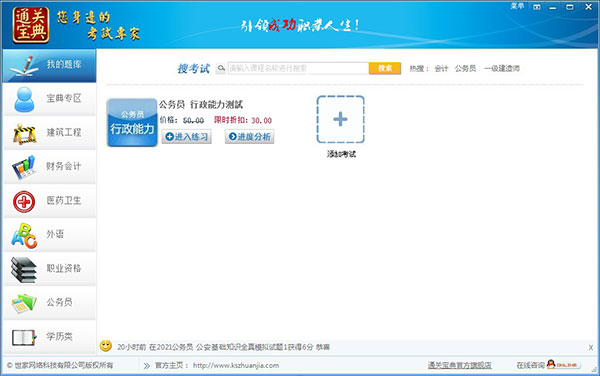Switch to 我的题库 tab
Screen dimensions: 600x376
[49, 65]
